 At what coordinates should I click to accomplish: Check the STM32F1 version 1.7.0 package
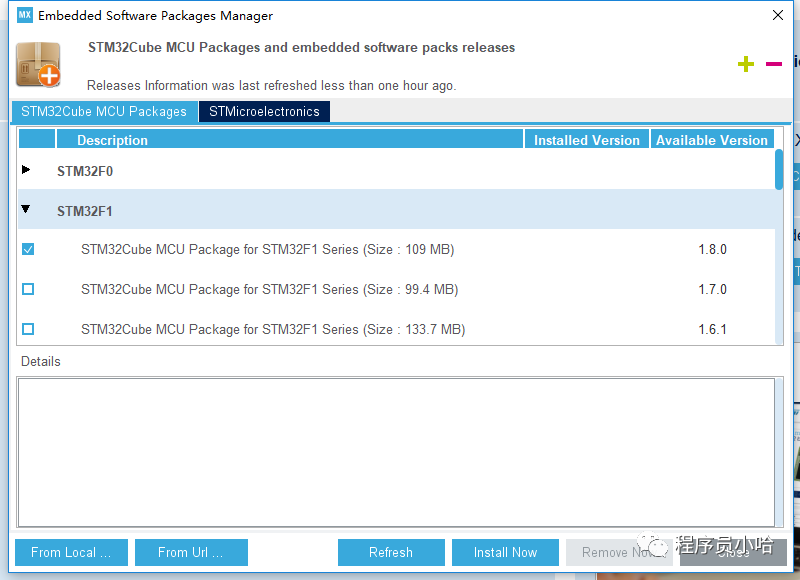[28, 289]
